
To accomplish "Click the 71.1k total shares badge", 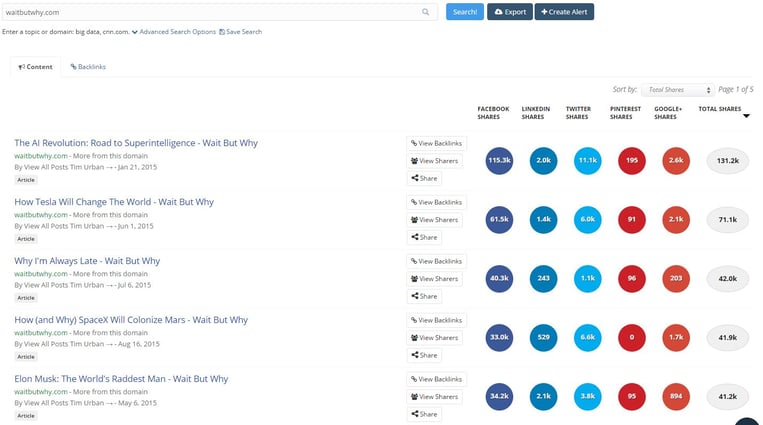I will (727, 220).
